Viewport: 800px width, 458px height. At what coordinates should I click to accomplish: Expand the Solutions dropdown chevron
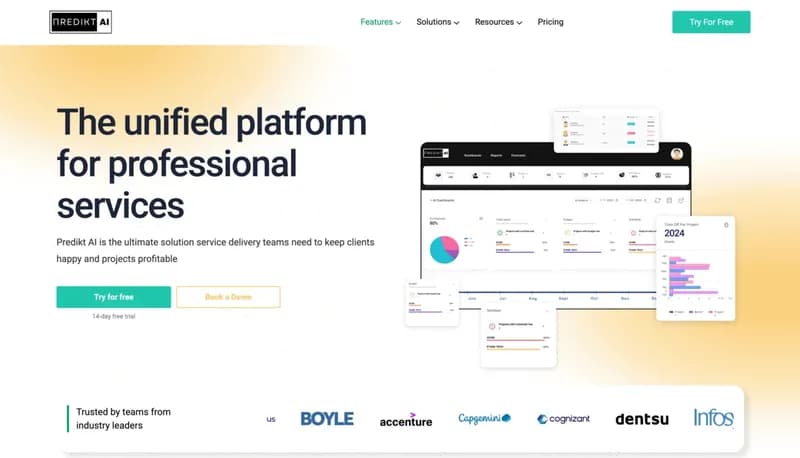click(x=457, y=22)
